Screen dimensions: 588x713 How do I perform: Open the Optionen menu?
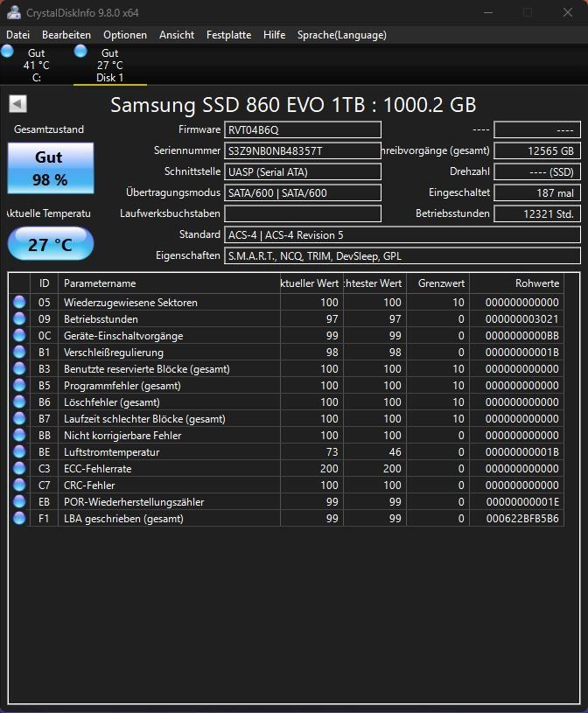pyautogui.click(x=125, y=35)
